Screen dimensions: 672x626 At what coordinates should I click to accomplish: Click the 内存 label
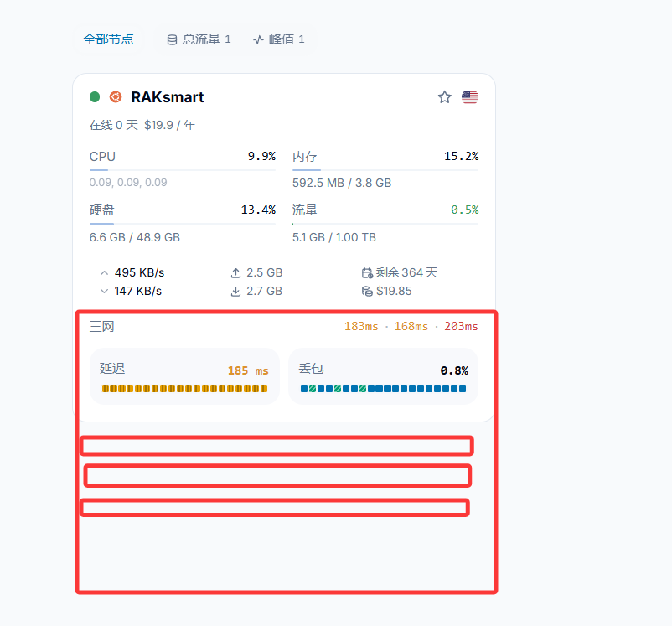pyautogui.click(x=305, y=157)
